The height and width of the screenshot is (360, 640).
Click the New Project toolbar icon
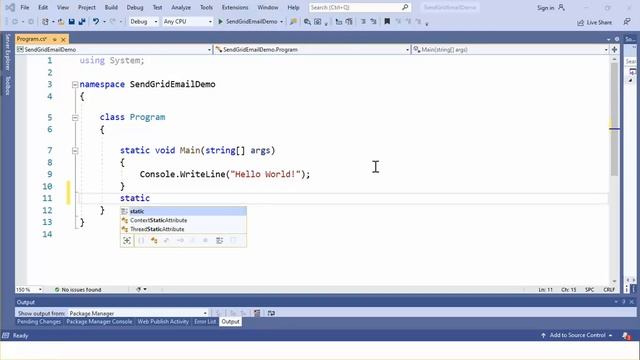click(x=45, y=22)
